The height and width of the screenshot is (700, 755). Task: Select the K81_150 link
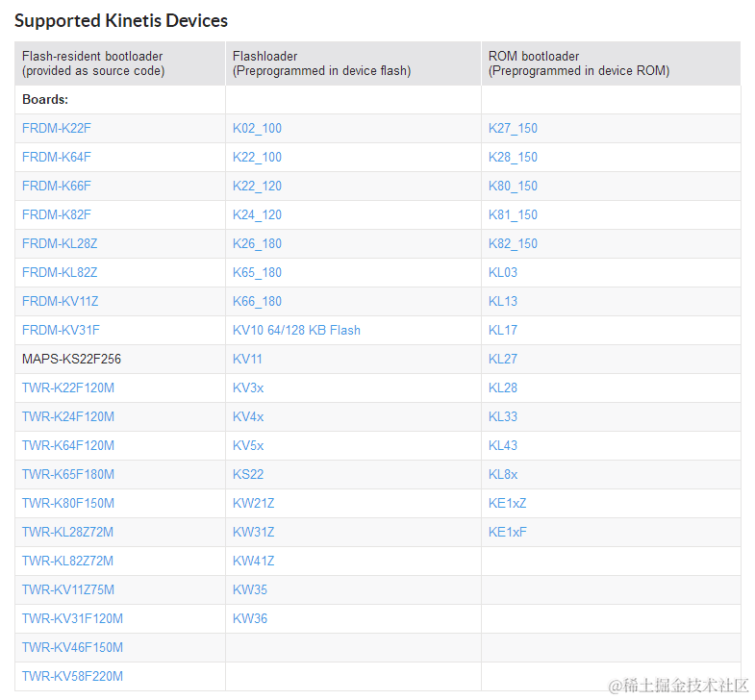513,215
